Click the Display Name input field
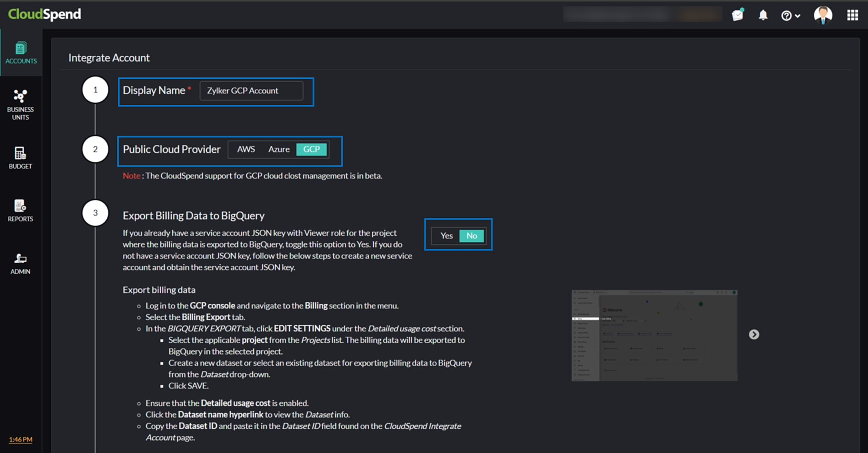 pyautogui.click(x=251, y=91)
